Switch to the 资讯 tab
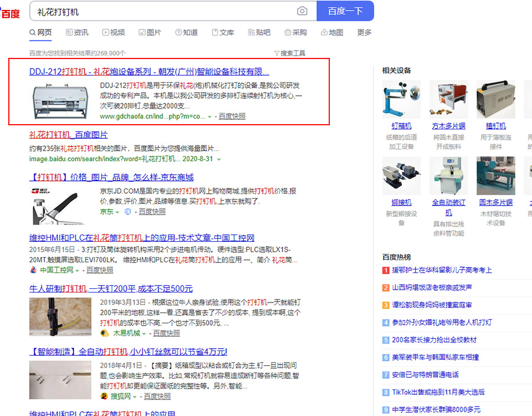Screen dimensions: 532x416 pos(77,32)
